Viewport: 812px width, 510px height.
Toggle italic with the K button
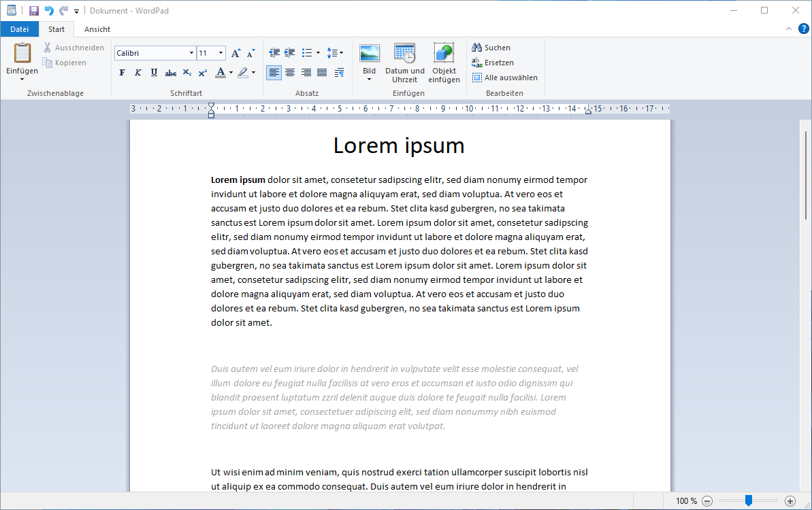tap(137, 73)
